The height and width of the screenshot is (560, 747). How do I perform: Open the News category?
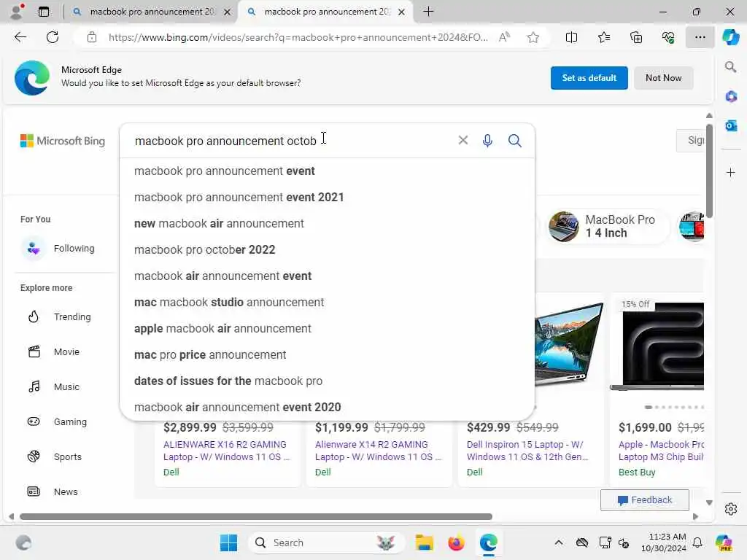(61, 492)
